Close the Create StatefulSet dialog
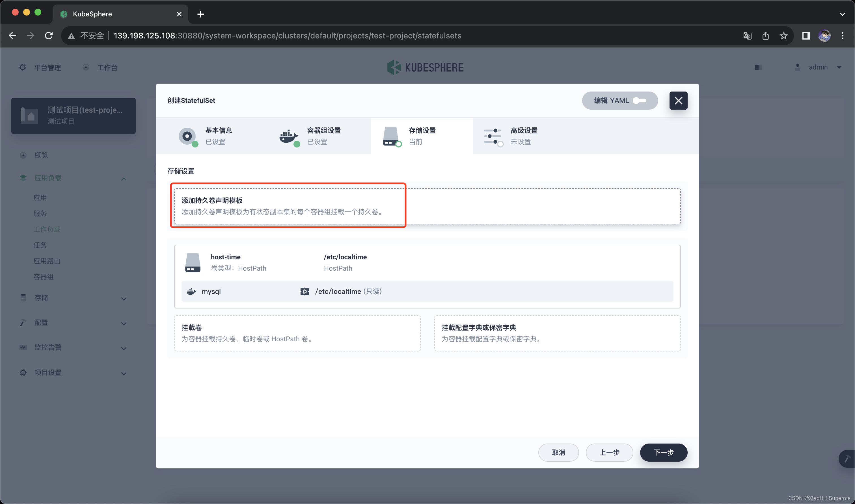This screenshot has height=504, width=855. [x=678, y=101]
